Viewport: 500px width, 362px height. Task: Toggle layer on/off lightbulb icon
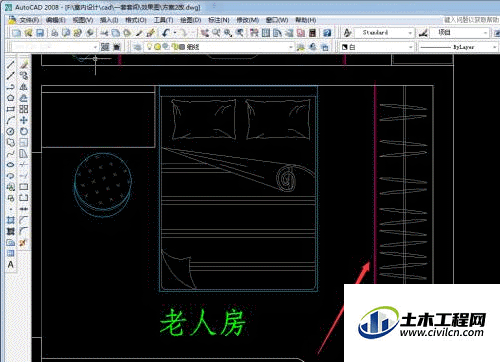point(149,47)
